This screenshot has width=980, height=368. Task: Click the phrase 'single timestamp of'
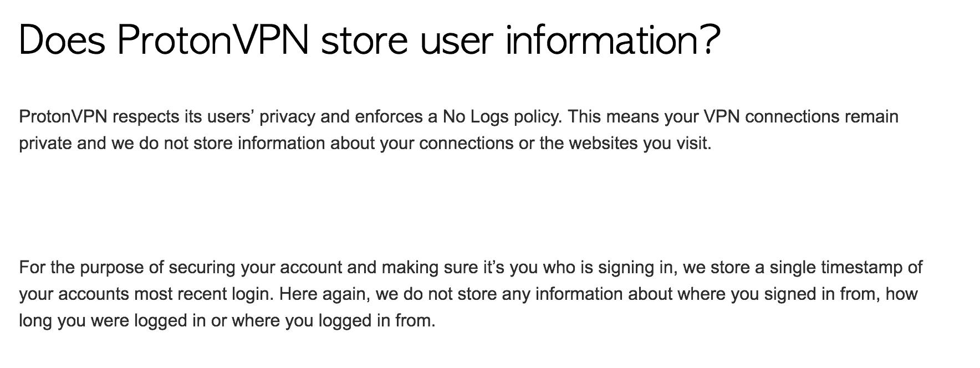846,268
